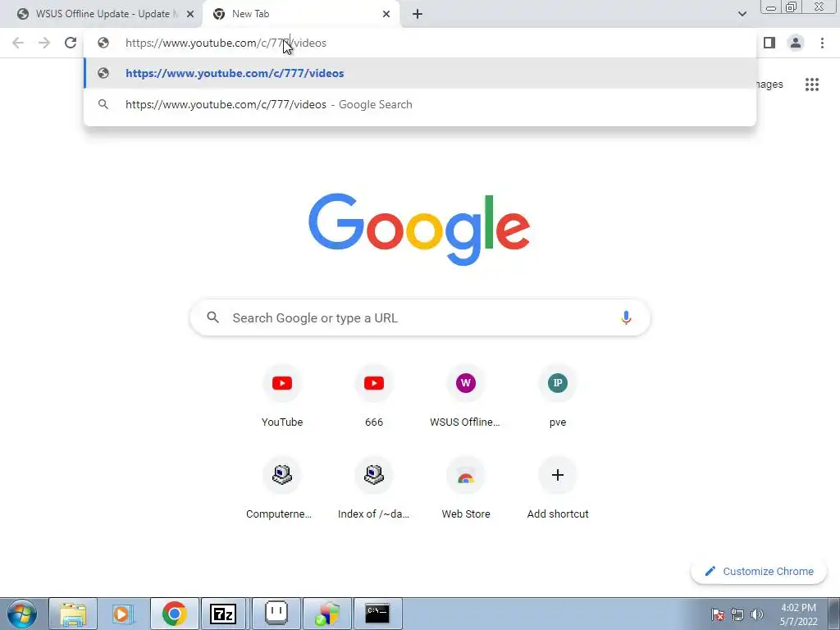The image size is (840, 630).
Task: Launch Windows Media Player from taskbar
Action: (x=123, y=614)
